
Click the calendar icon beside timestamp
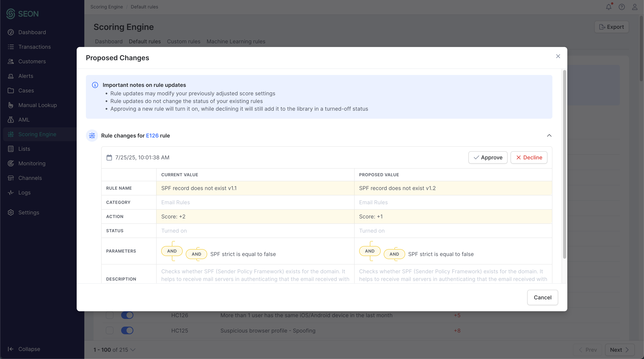[109, 157]
